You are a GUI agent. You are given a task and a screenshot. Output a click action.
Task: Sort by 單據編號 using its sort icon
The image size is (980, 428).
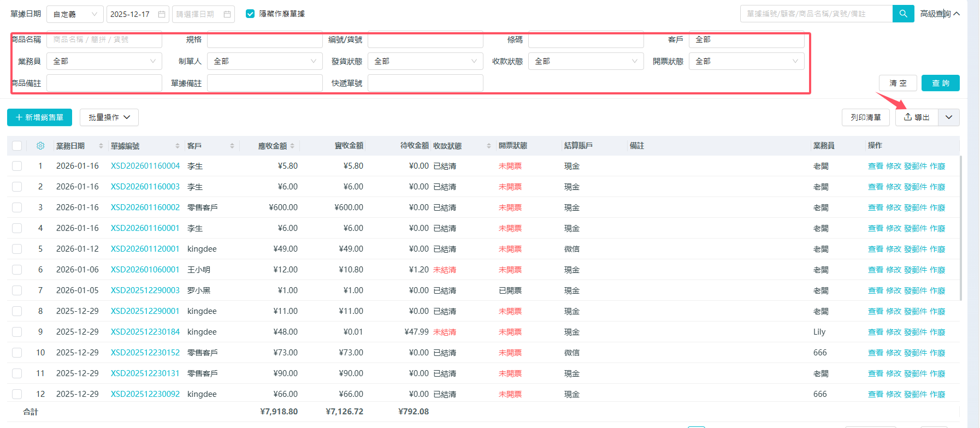tap(178, 146)
